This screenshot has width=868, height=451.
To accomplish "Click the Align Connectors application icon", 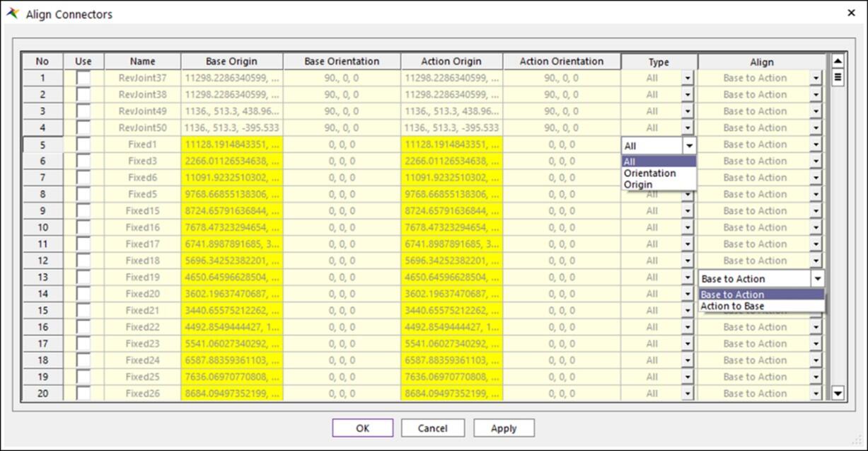I will click(12, 13).
